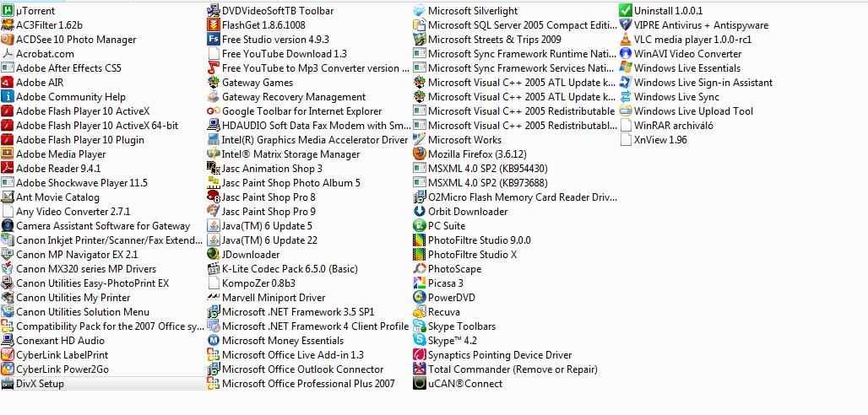Viewport: 868px width, 415px height.
Task: Select "WinRAR archiváló" entry
Action: click(674, 126)
